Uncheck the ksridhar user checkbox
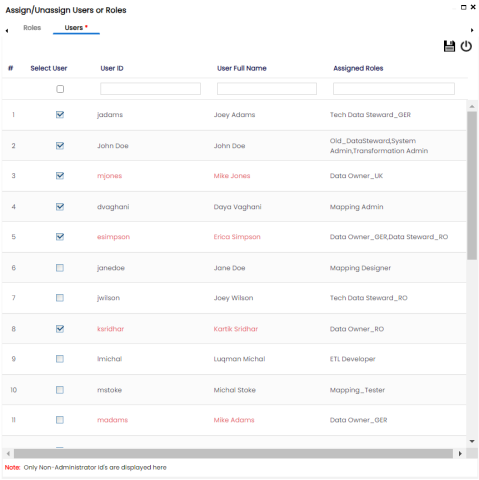Viewport: 479px width, 480px height. 60,329
